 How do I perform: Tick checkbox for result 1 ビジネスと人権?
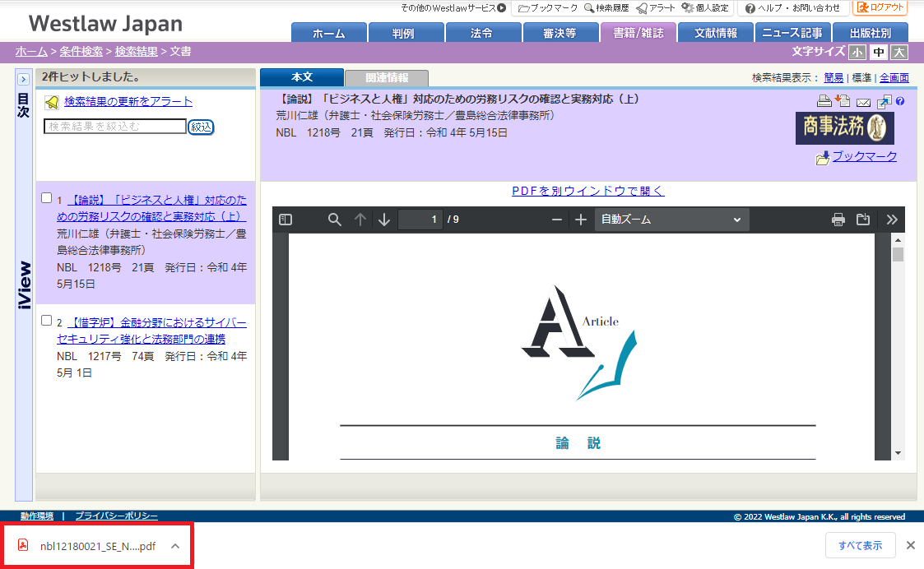pos(47,198)
